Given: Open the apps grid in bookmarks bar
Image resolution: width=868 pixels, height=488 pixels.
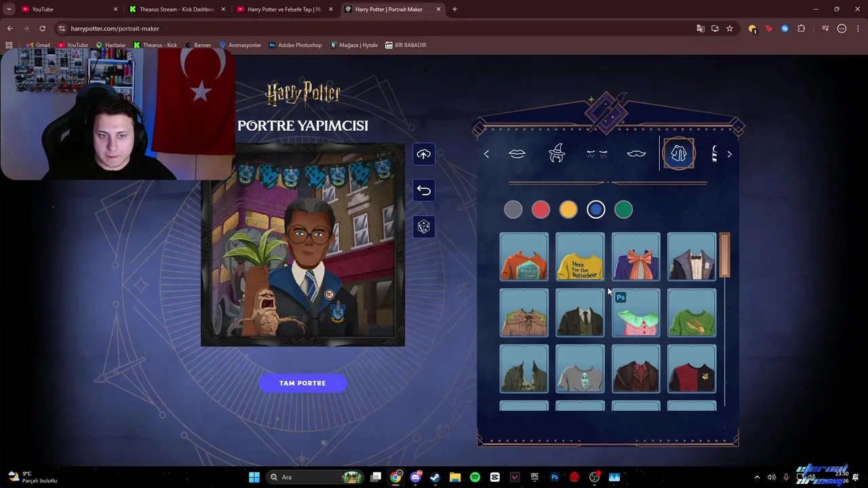Looking at the screenshot, I should 9,45.
